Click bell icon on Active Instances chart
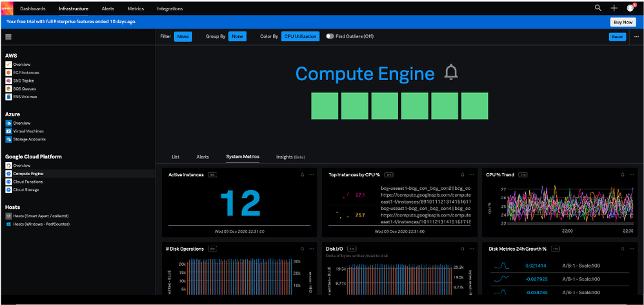 point(302,174)
